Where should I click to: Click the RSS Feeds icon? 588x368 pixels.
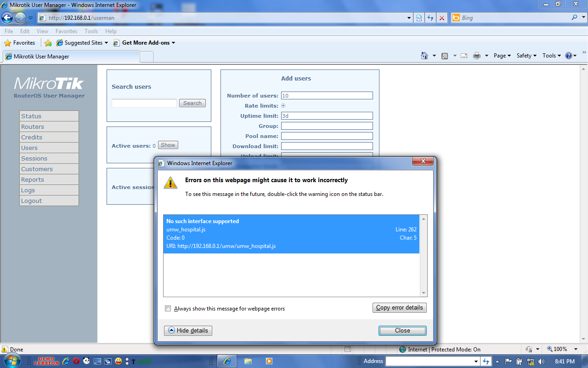coord(445,56)
